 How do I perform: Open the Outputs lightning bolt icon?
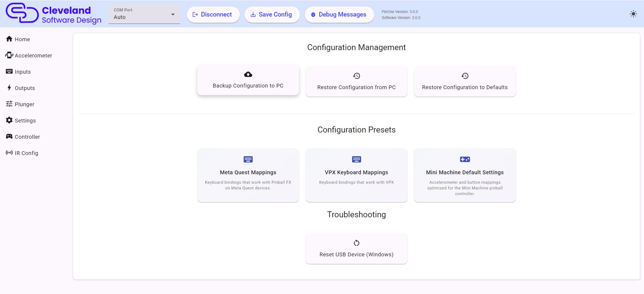(x=9, y=88)
